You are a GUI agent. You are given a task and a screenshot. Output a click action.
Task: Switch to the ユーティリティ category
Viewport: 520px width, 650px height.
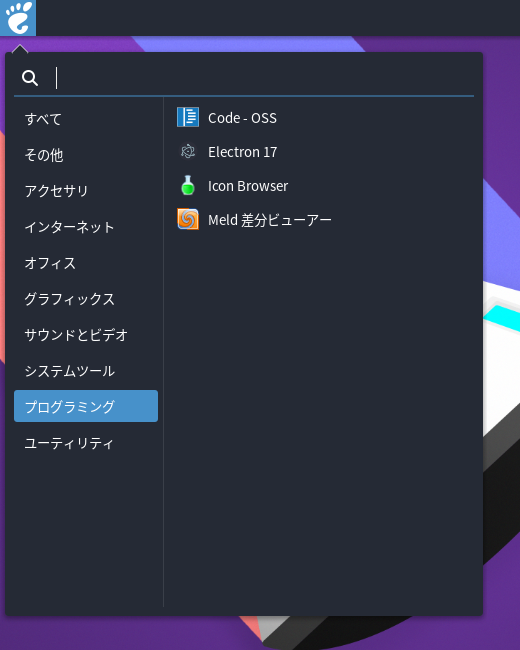(86, 443)
